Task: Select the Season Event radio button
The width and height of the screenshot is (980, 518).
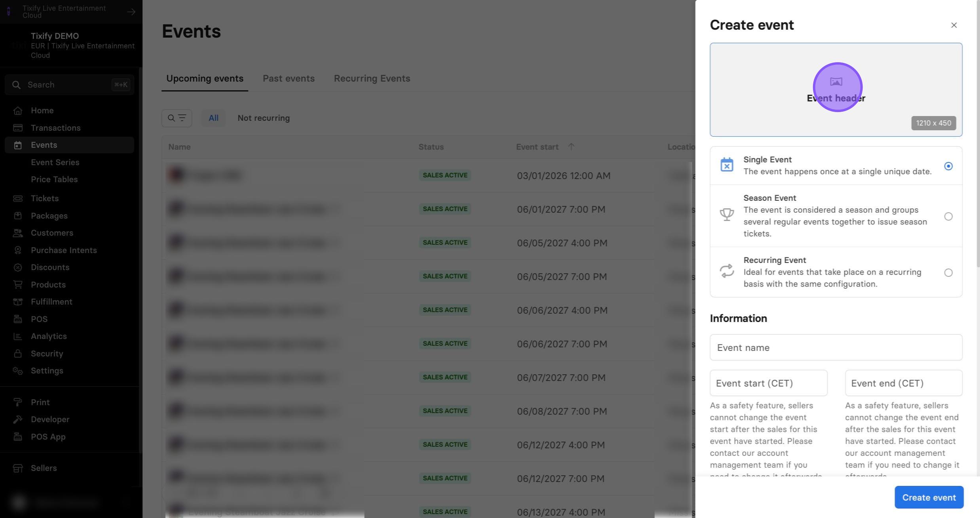Action: pyautogui.click(x=948, y=216)
